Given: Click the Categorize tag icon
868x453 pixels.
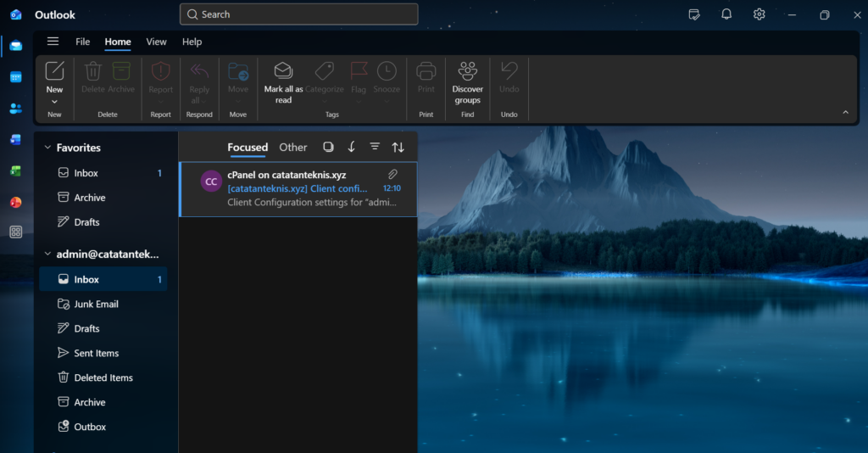Looking at the screenshot, I should 325,71.
